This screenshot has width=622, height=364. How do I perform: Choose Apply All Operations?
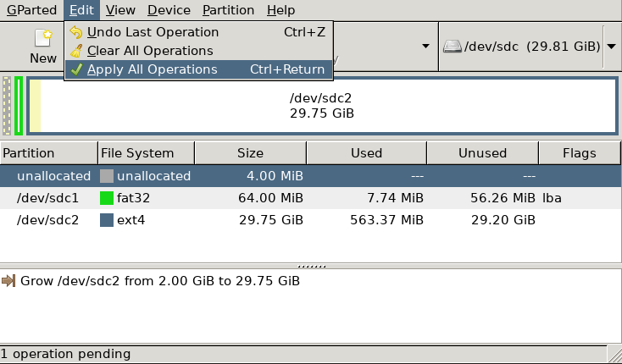198,69
